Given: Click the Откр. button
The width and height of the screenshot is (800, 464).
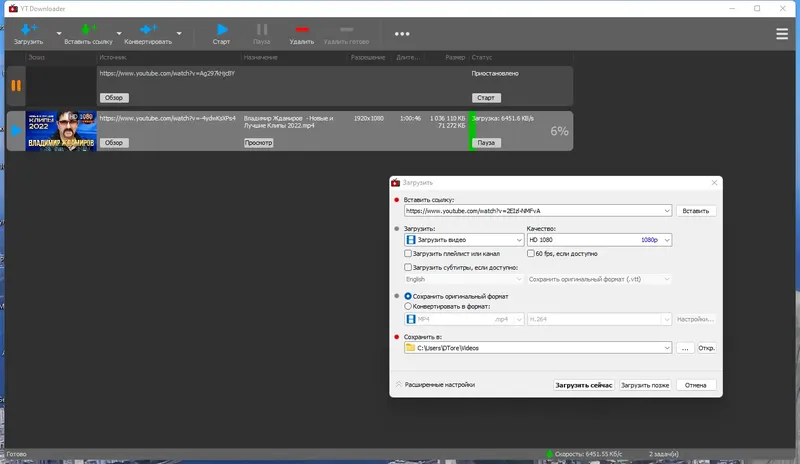Looking at the screenshot, I should point(706,348).
